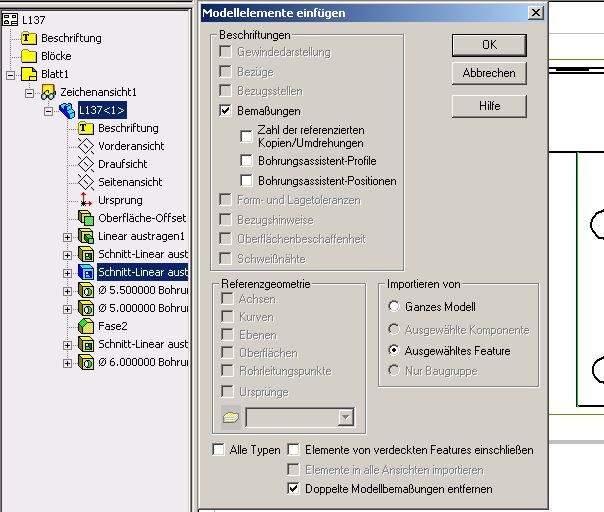Click the Ursprung origin icon
604x512 pixels.
click(x=86, y=200)
